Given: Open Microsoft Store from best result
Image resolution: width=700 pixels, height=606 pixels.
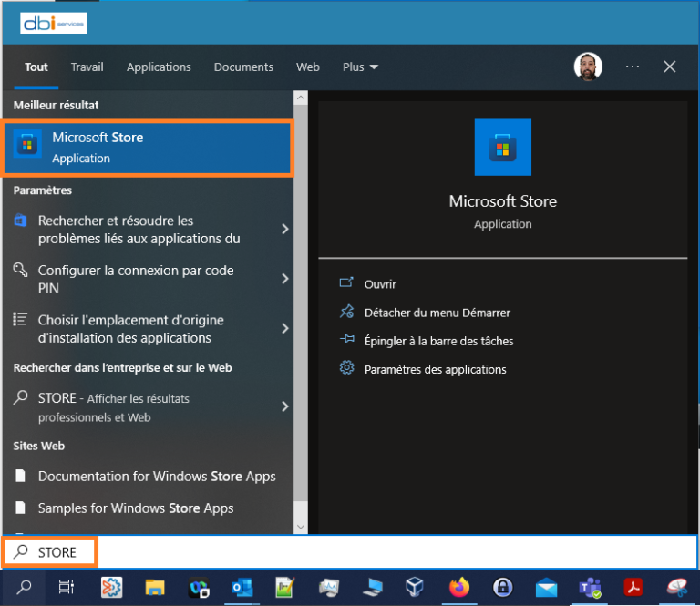Looking at the screenshot, I should pyautogui.click(x=146, y=148).
